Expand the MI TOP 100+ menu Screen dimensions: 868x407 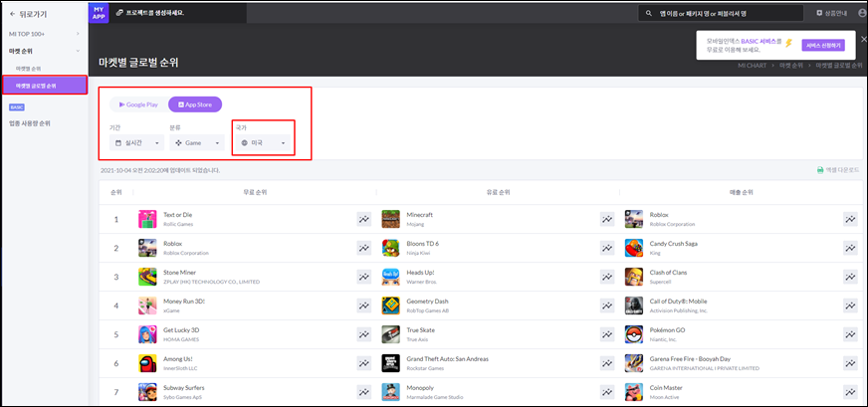point(44,34)
